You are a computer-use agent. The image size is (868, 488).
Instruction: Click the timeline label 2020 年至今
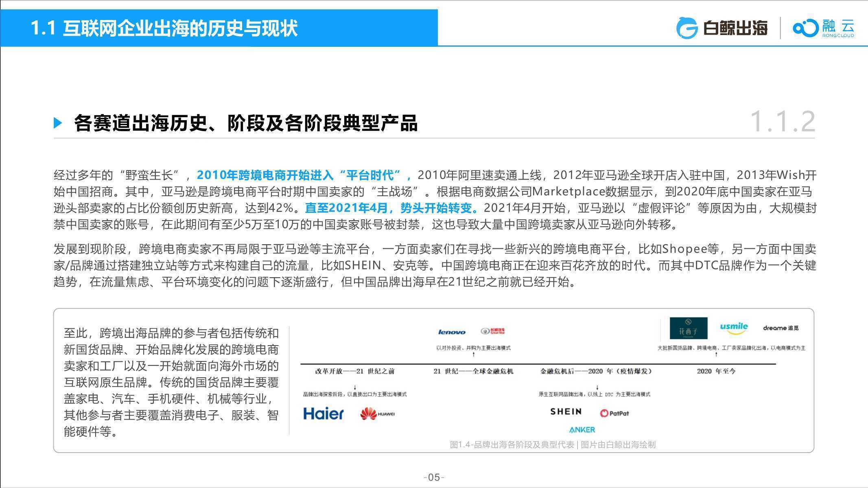pyautogui.click(x=716, y=371)
